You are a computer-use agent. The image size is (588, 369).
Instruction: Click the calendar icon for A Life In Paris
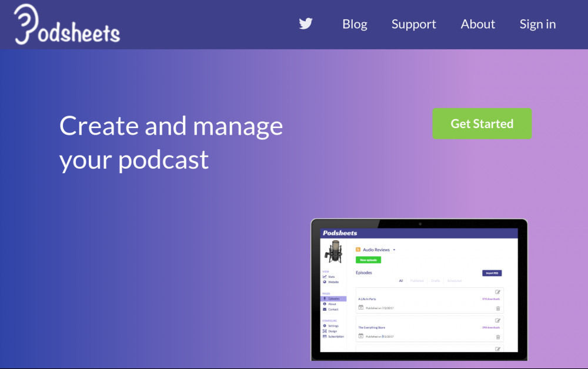point(361,307)
